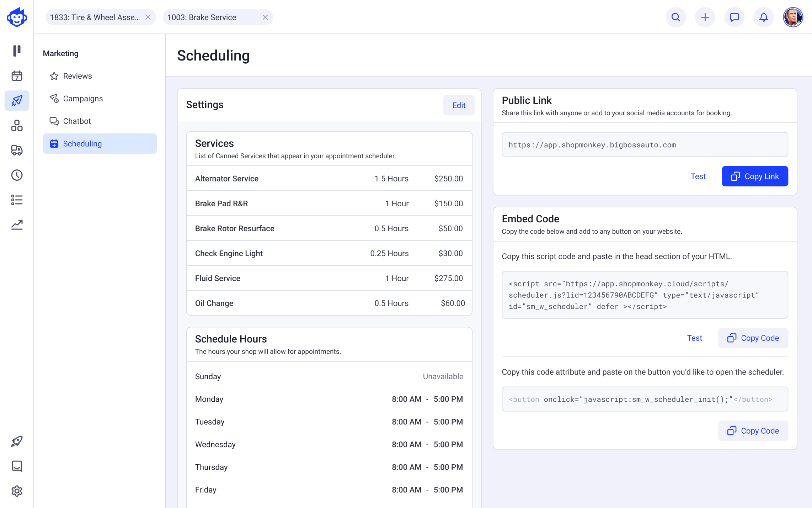812x508 pixels.
Task: Click the plus create-new icon
Action: 705,17
